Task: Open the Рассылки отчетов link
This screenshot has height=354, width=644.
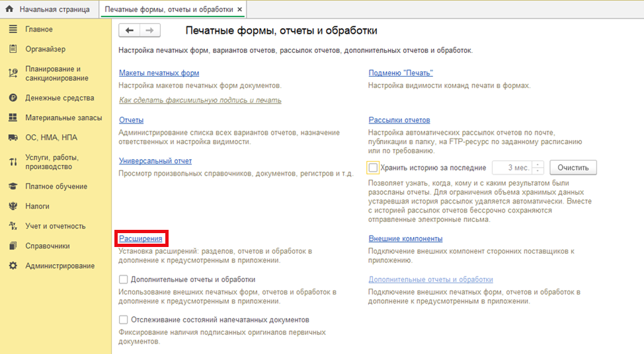Action: [399, 120]
